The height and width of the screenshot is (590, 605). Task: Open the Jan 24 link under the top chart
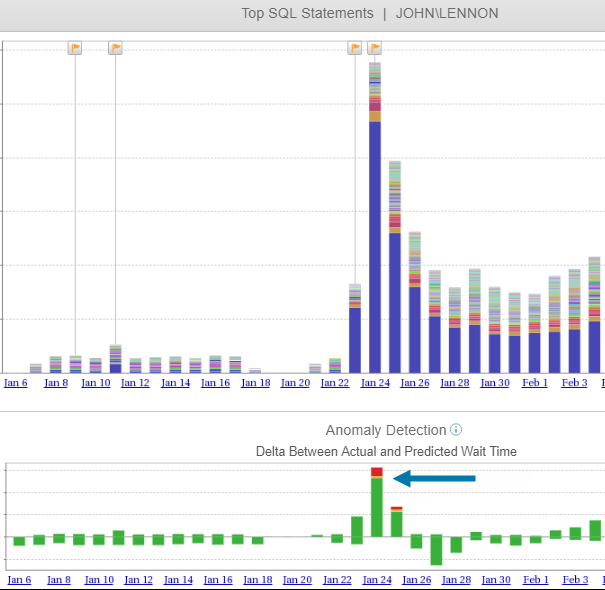point(375,383)
